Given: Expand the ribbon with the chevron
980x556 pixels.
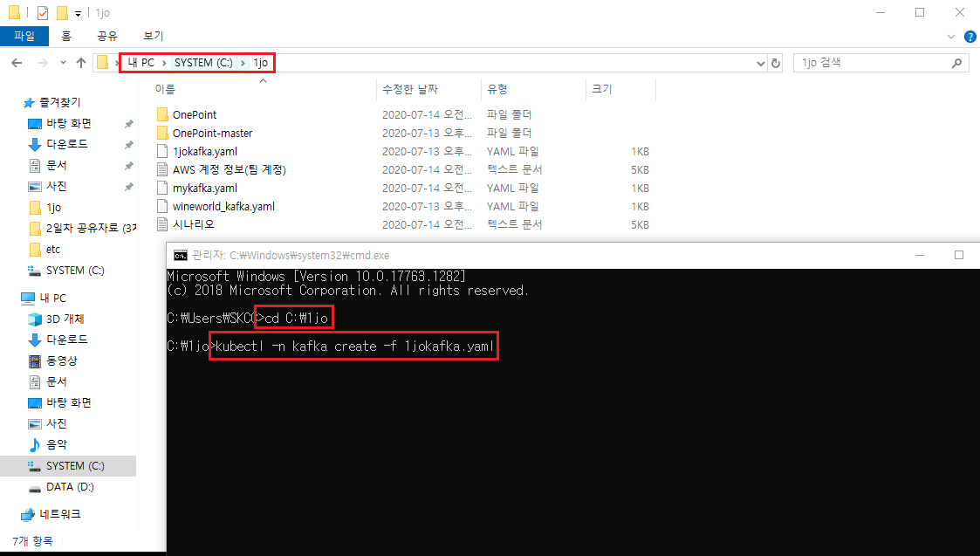Looking at the screenshot, I should coord(950,37).
